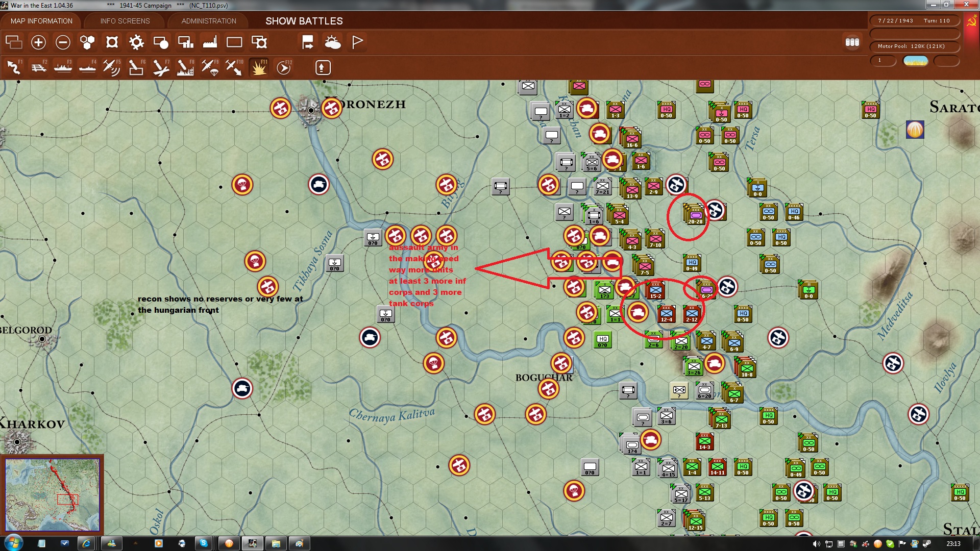
Task: Click the four-cornered square toolbar icon
Action: tap(112, 42)
